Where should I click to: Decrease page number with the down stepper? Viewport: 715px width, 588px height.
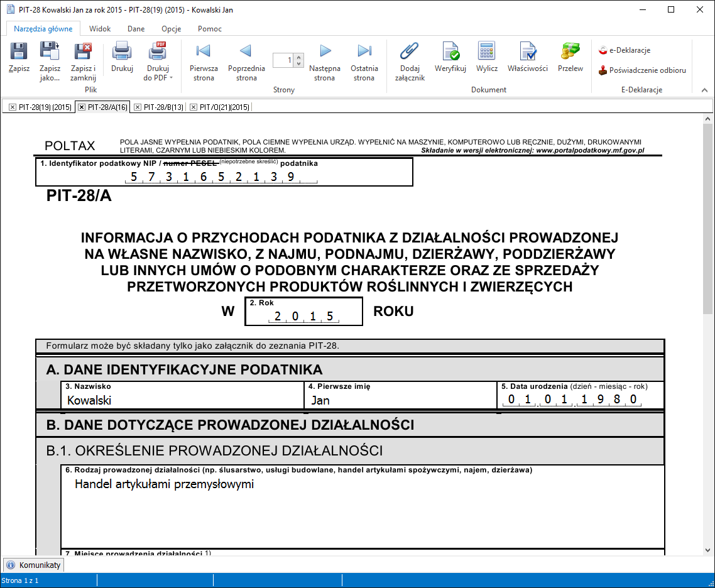(298, 64)
